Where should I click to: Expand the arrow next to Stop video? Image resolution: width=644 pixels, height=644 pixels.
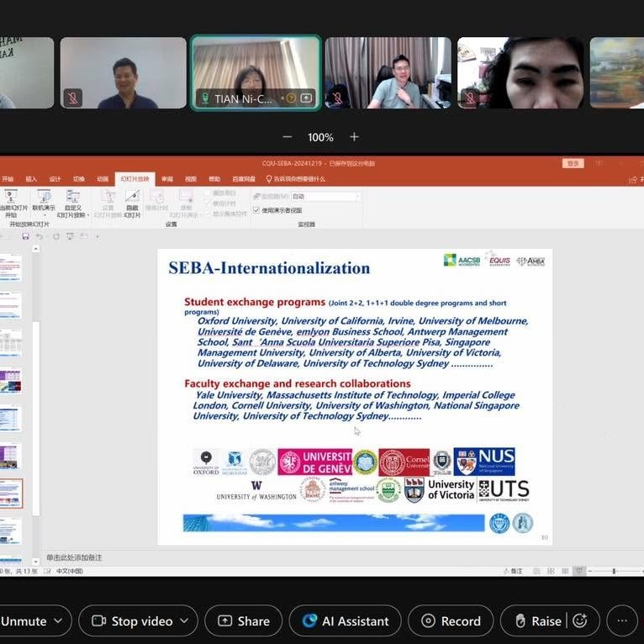point(184,620)
